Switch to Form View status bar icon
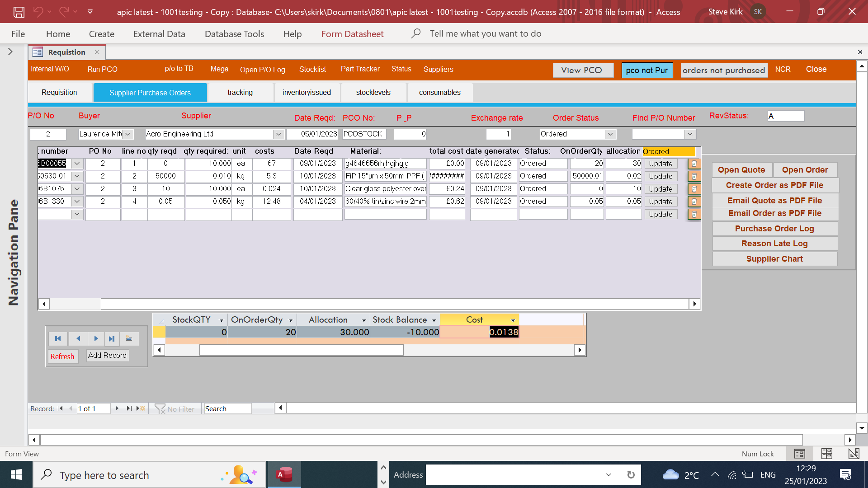The image size is (868, 488). pos(800,454)
